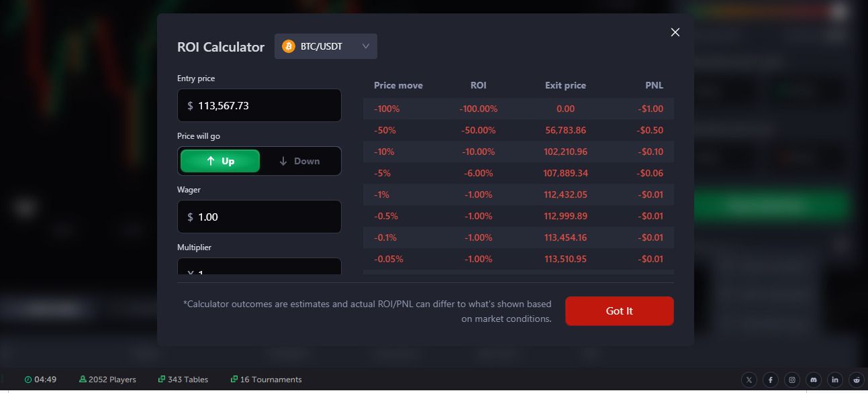The height and width of the screenshot is (393, 868).
Task: Click the Players icon in the status bar
Action: pos(83,379)
